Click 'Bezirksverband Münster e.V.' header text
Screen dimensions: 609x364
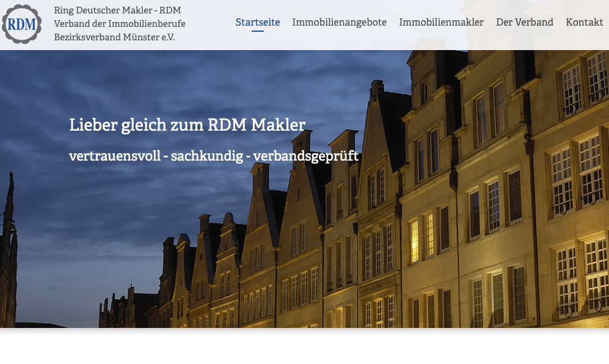(115, 37)
